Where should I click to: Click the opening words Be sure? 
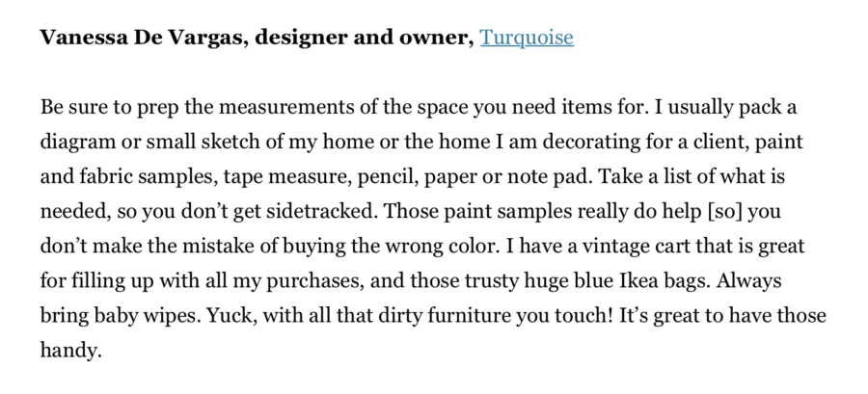click(74, 107)
